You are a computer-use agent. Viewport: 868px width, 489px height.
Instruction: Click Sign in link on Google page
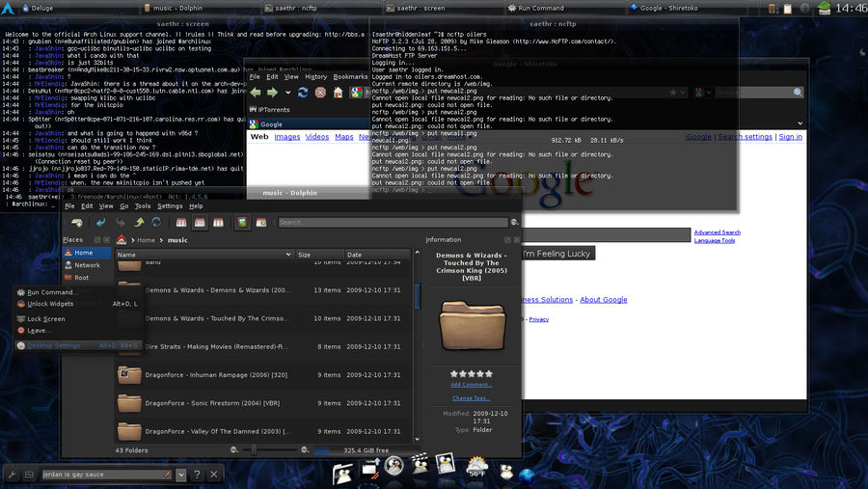pos(791,137)
